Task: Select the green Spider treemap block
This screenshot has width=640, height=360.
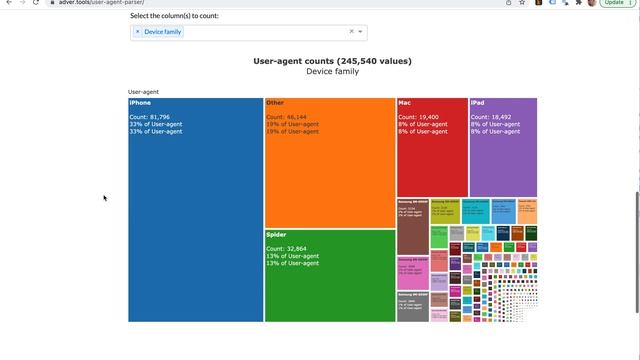Action: (x=330, y=276)
